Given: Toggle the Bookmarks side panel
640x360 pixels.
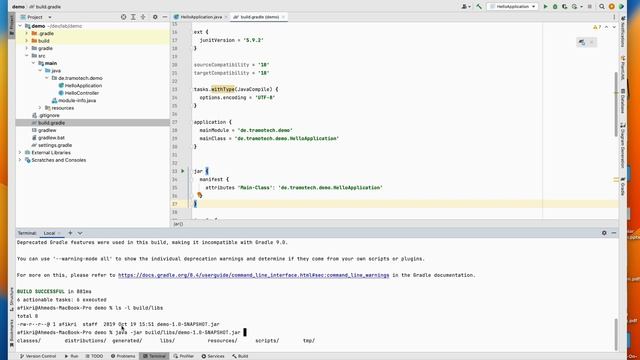Looking at the screenshot, I should pyautogui.click(x=11, y=333).
